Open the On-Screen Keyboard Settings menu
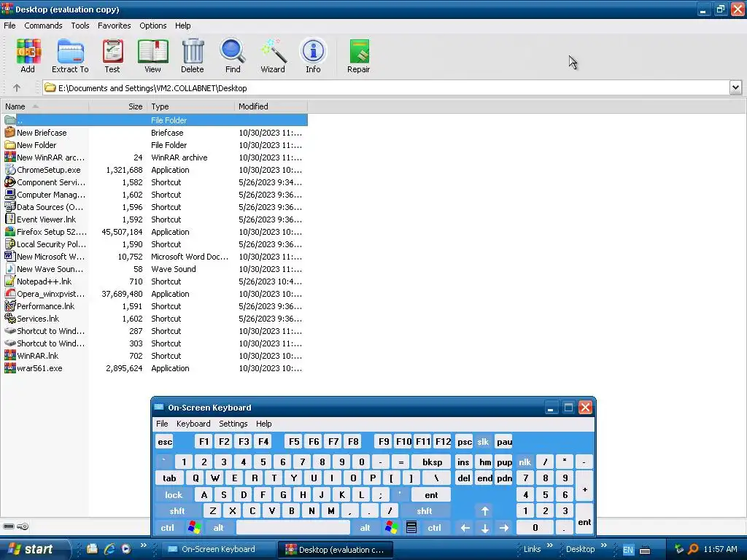747x560 pixels. [x=233, y=424]
